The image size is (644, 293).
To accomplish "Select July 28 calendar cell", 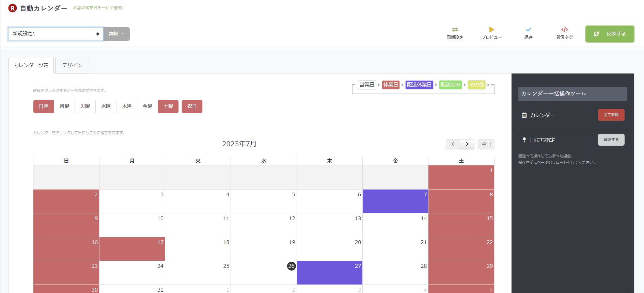I will pyautogui.click(x=395, y=273).
